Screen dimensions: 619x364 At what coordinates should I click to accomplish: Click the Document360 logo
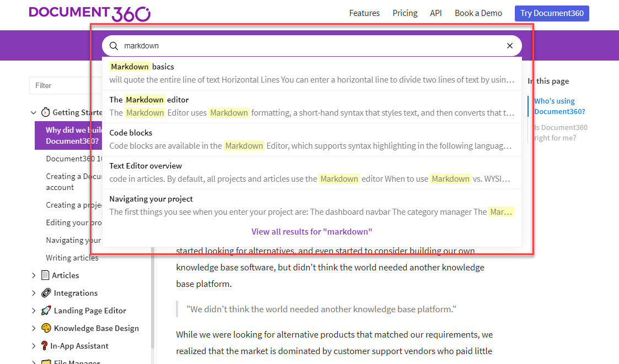click(89, 13)
